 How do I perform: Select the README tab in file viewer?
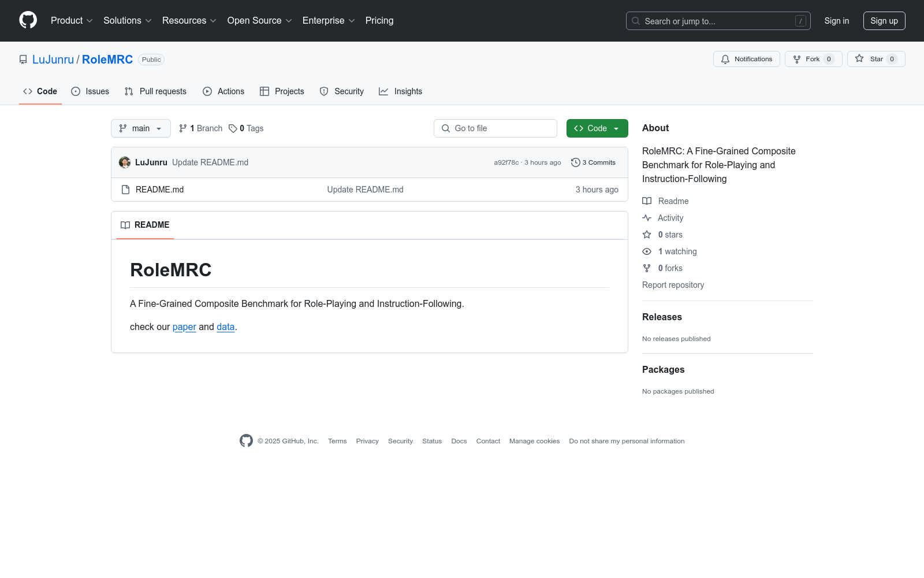(145, 225)
